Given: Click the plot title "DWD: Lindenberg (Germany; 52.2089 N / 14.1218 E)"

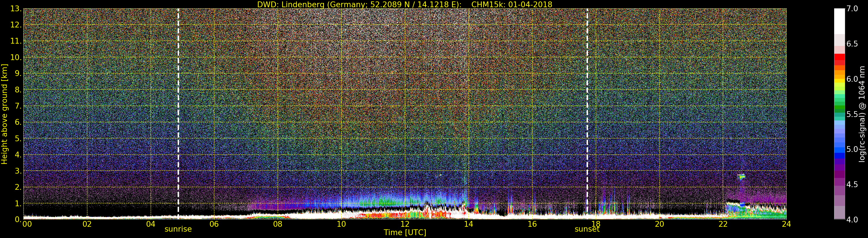Looking at the screenshot, I should (359, 4).
